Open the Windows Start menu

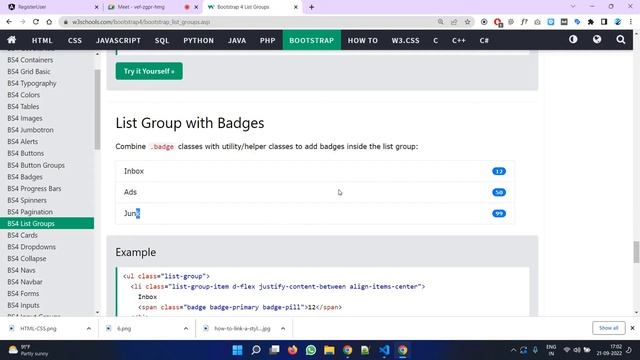pyautogui.click(x=237, y=350)
